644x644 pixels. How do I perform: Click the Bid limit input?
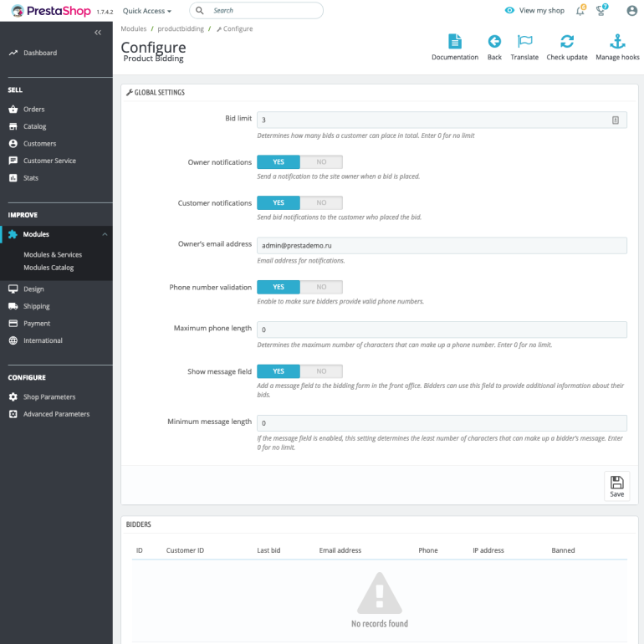pos(442,120)
